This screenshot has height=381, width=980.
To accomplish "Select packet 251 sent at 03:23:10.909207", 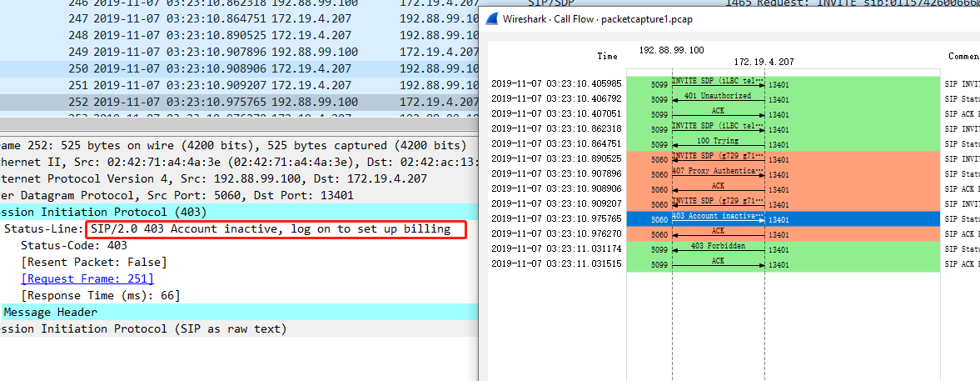I will [239, 84].
